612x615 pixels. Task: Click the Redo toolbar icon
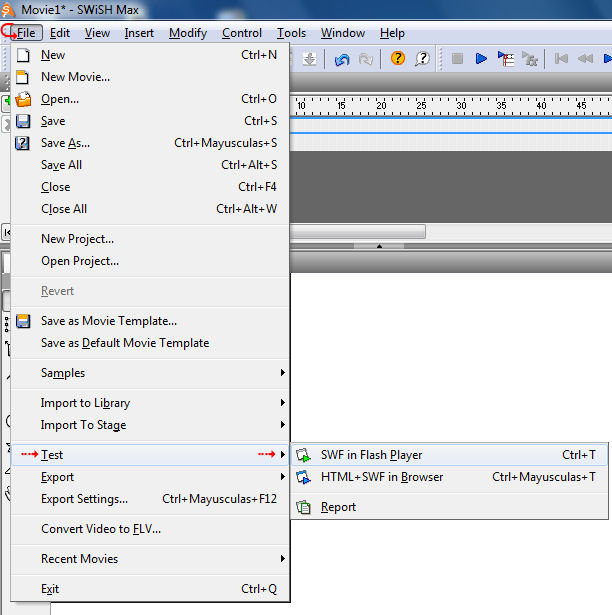[x=366, y=59]
